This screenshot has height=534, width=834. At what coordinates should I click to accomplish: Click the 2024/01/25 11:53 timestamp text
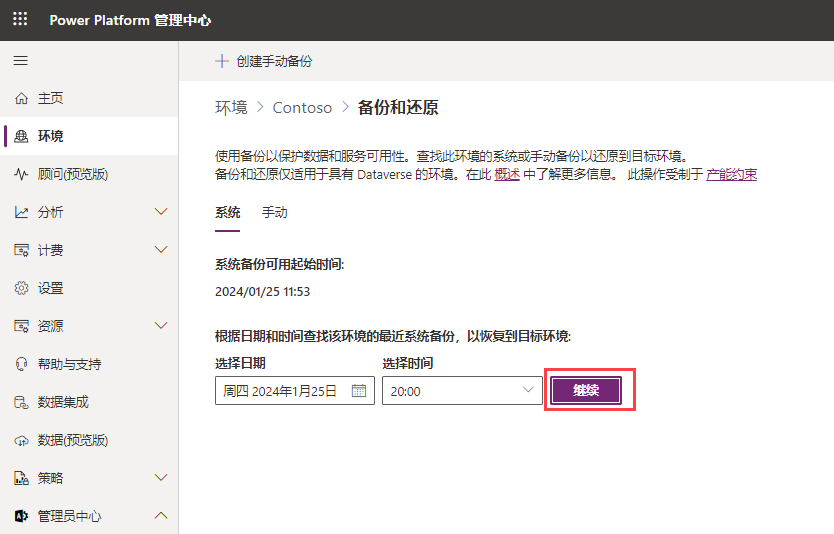pos(262,291)
